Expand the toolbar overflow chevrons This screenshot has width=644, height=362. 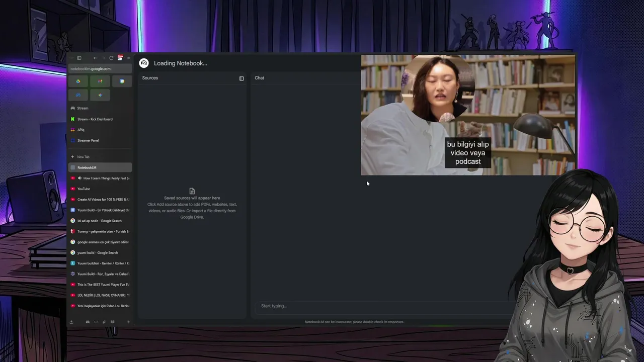point(128,58)
